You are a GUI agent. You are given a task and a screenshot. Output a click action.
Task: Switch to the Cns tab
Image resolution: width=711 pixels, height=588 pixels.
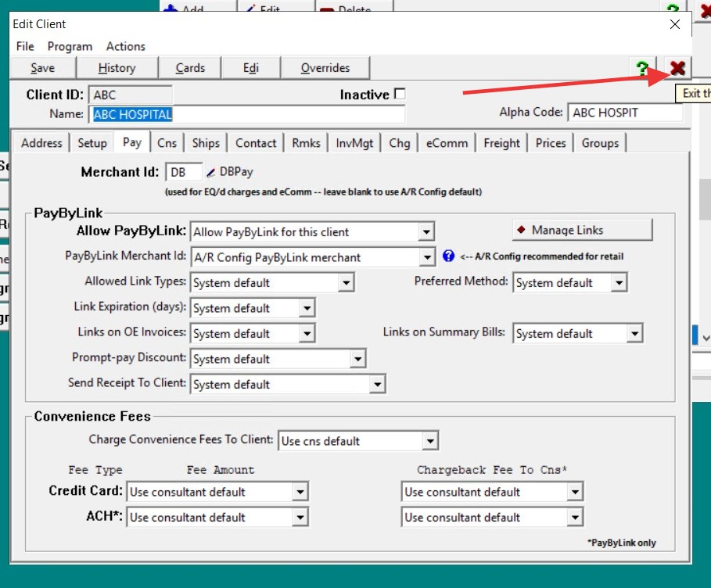click(167, 143)
